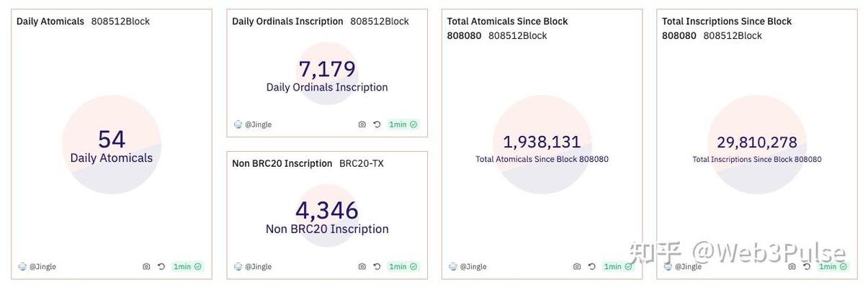The width and height of the screenshot is (868, 287).
Task: Click 1min badge in Non BRC20 Inscription panel
Action: point(403,266)
